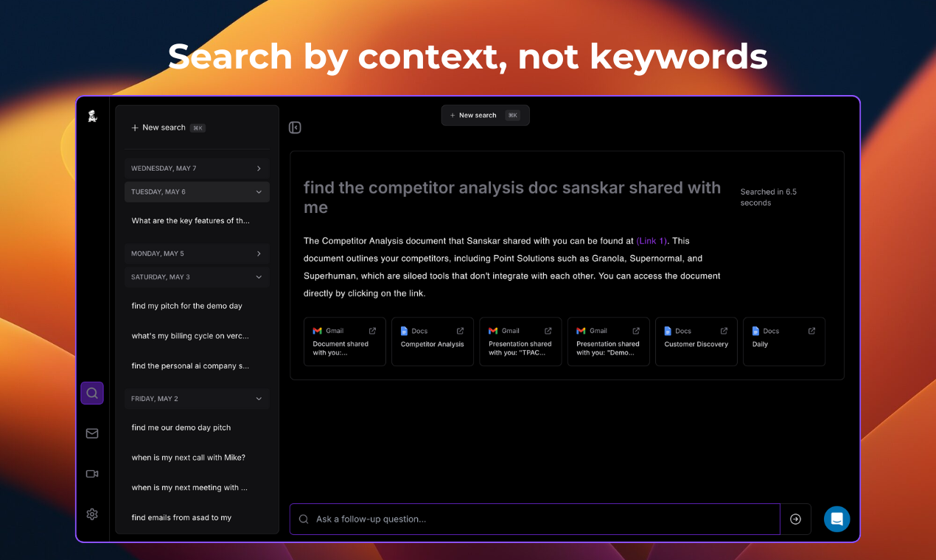The image size is (936, 560).
Task: Open the settings gear icon
Action: point(92,514)
